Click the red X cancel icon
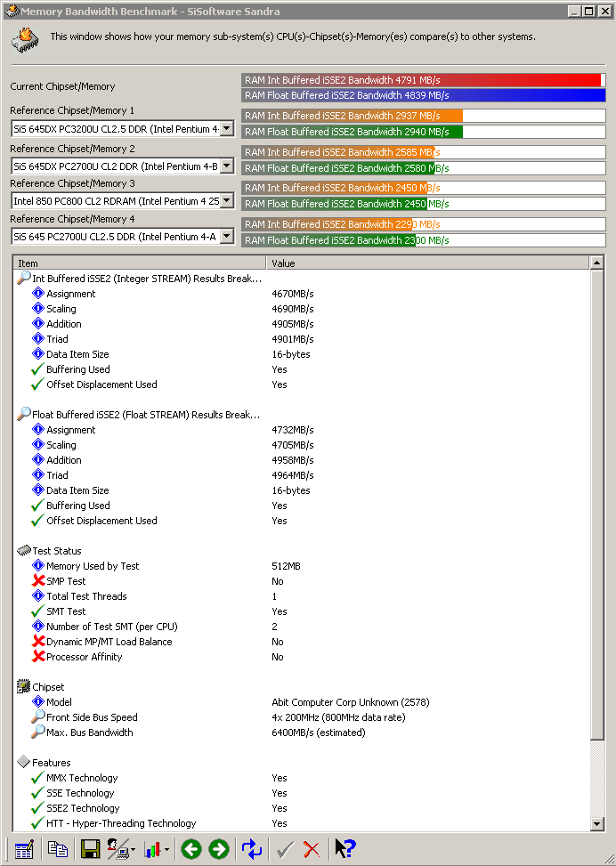This screenshot has height=866, width=616. point(312,849)
